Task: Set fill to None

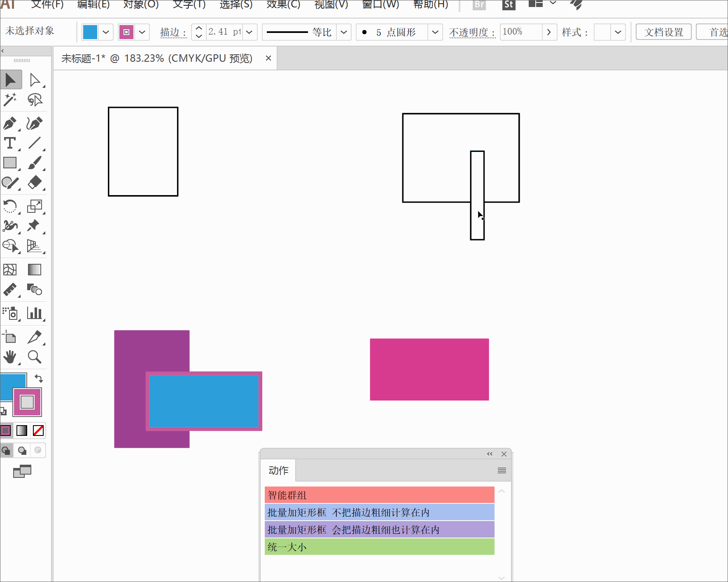Action: (x=38, y=431)
